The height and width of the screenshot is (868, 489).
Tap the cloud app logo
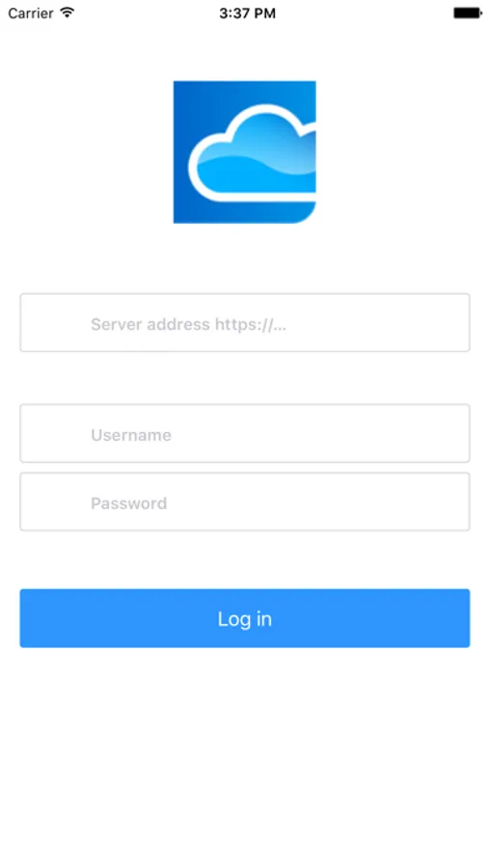[x=244, y=152]
